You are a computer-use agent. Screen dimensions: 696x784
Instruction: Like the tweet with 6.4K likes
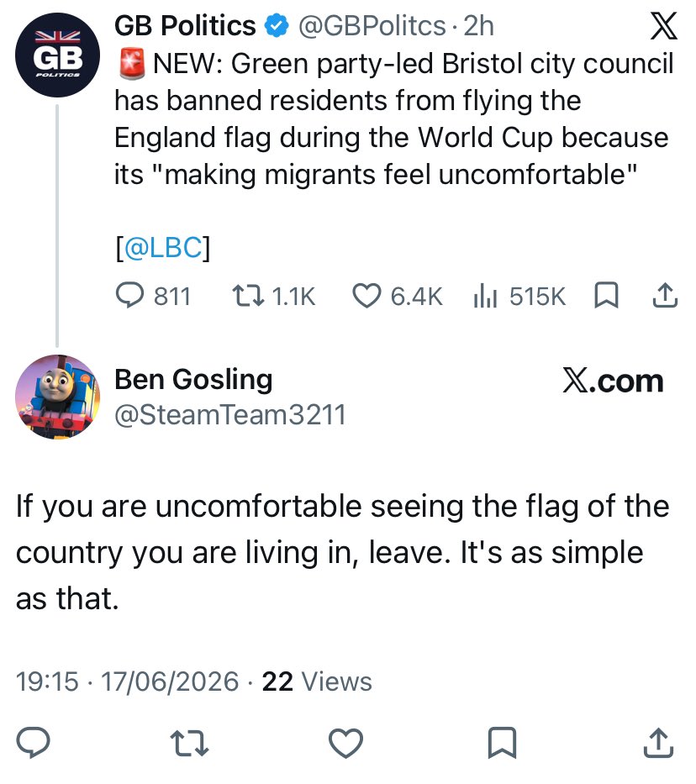click(x=367, y=296)
